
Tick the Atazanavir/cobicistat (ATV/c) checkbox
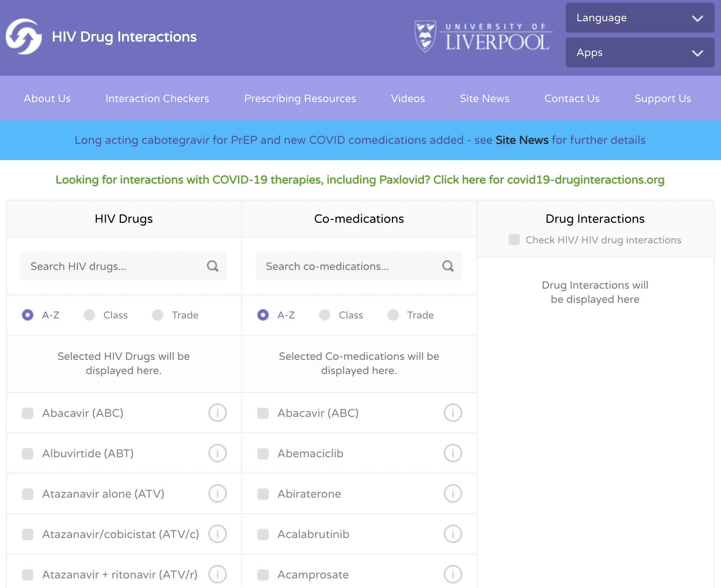coord(28,534)
